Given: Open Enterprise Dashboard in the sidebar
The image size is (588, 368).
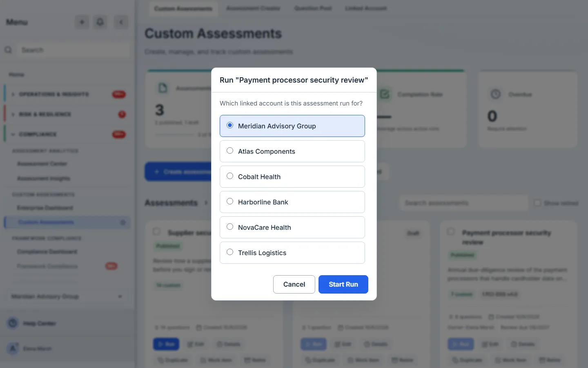Looking at the screenshot, I should point(45,208).
